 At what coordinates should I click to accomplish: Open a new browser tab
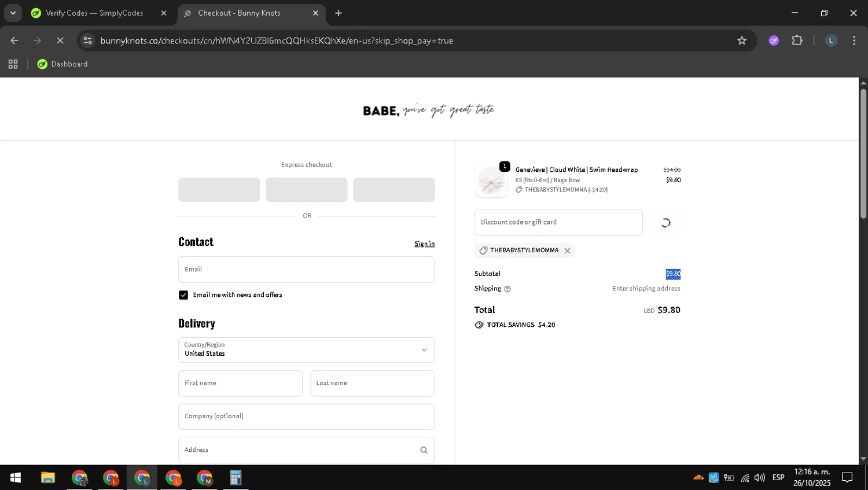339,13
